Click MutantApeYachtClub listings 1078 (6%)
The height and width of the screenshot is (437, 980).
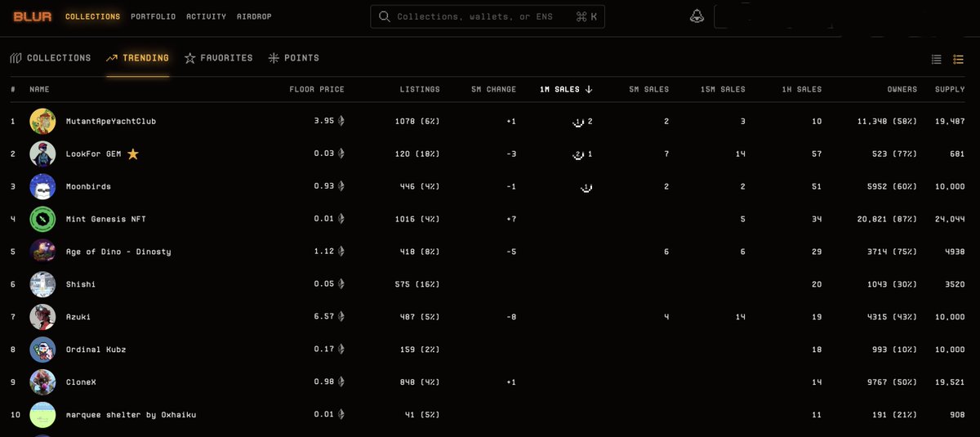(x=417, y=121)
